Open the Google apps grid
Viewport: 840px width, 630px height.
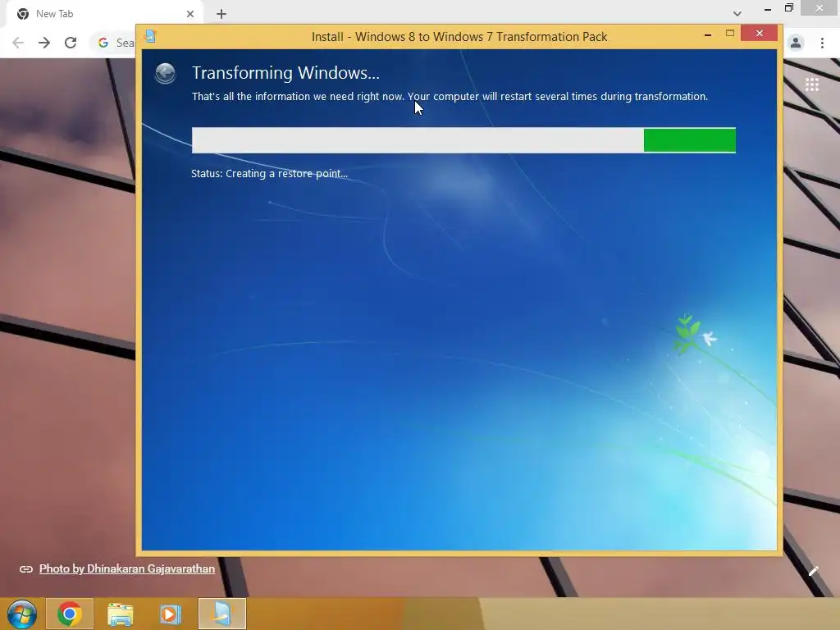811,84
